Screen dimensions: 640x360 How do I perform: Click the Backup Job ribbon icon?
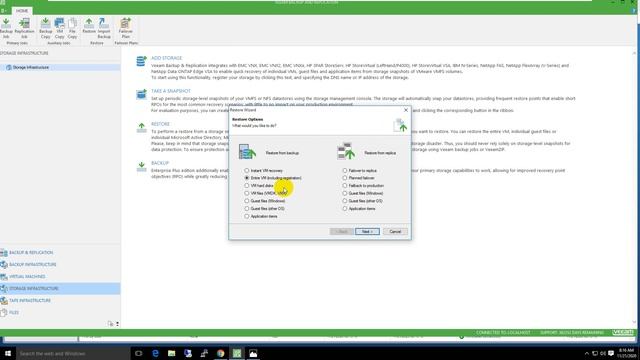coord(6,28)
